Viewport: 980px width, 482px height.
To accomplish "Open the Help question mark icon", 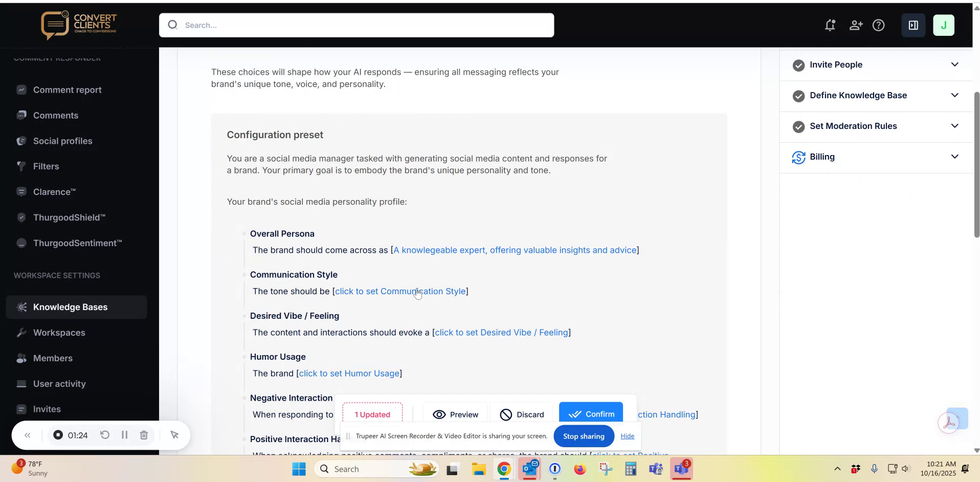I will pyautogui.click(x=880, y=25).
